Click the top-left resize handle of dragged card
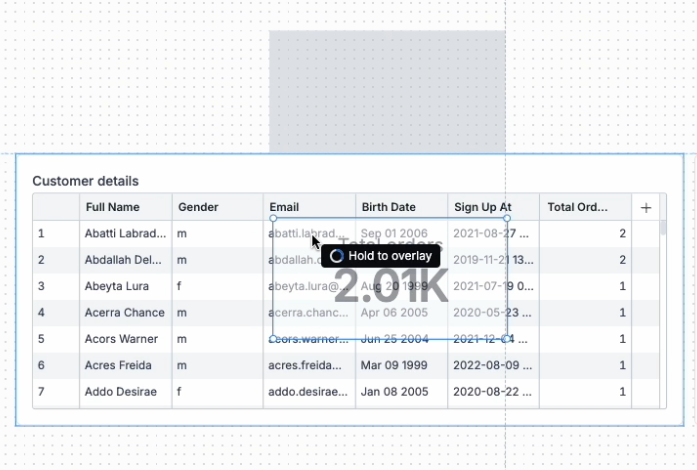This screenshot has width=697, height=470. tap(273, 218)
